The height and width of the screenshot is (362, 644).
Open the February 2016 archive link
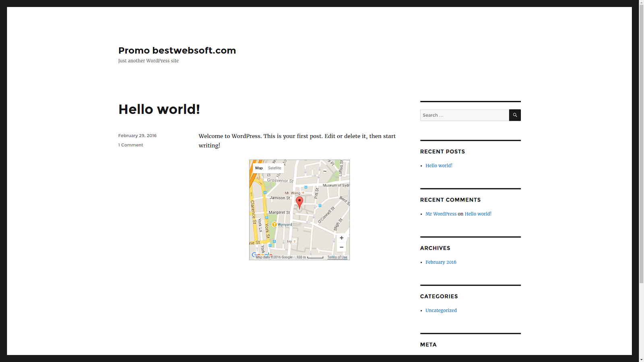pyautogui.click(x=441, y=262)
